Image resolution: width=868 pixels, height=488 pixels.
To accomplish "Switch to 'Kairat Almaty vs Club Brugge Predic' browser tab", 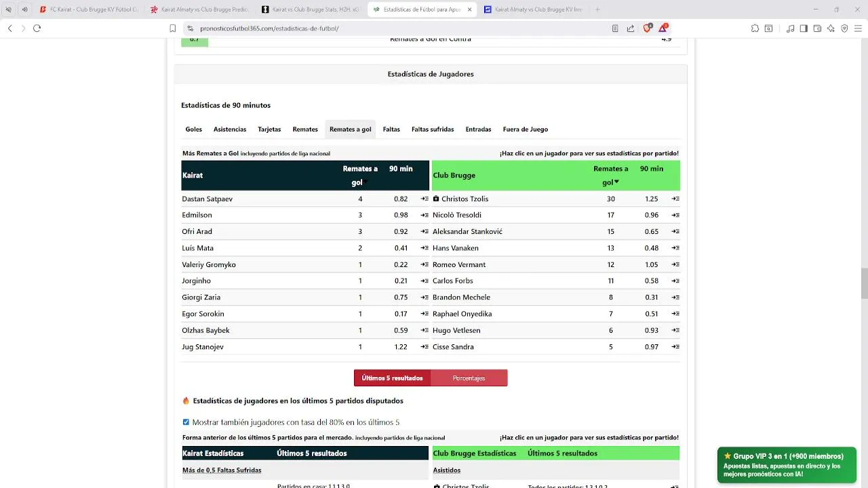I will coord(199,9).
